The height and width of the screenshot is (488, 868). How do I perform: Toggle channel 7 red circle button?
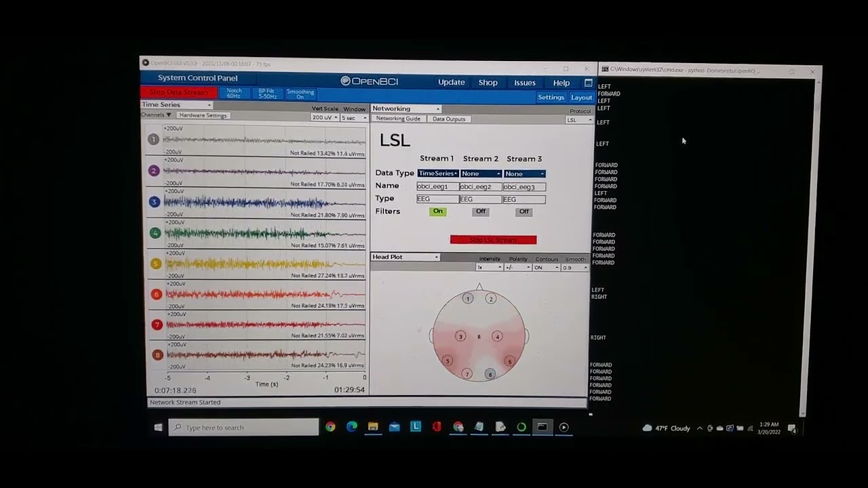[157, 325]
